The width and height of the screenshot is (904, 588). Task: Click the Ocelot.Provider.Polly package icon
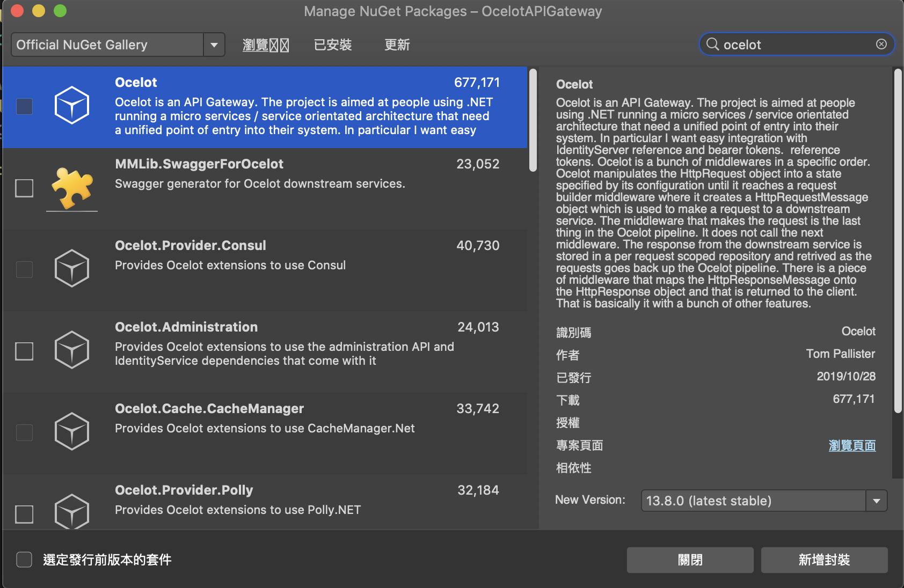pos(71,511)
